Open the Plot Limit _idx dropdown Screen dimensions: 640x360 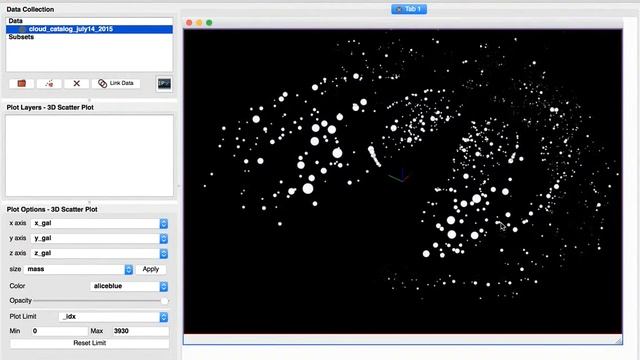pyautogui.click(x=113, y=317)
